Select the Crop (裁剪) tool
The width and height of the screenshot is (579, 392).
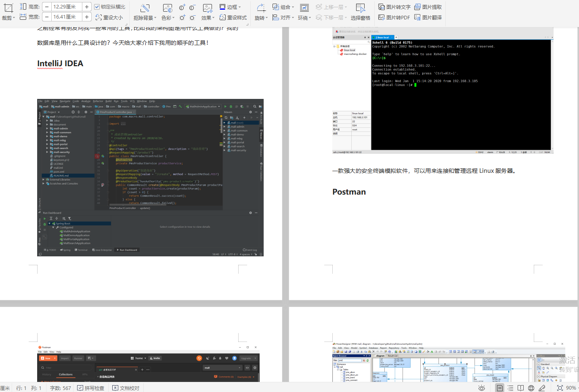pos(8,8)
